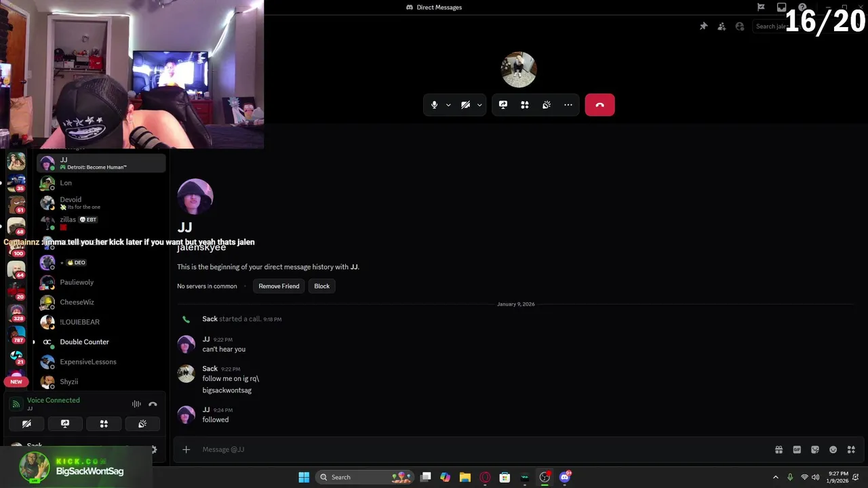The image size is (868, 488).
Task: Click NEW unread indicator in server list
Action: click(16, 382)
